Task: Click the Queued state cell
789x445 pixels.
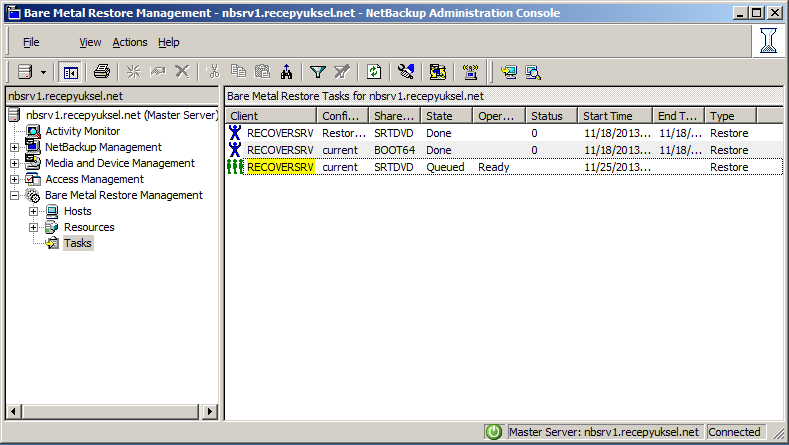Action: (445, 167)
